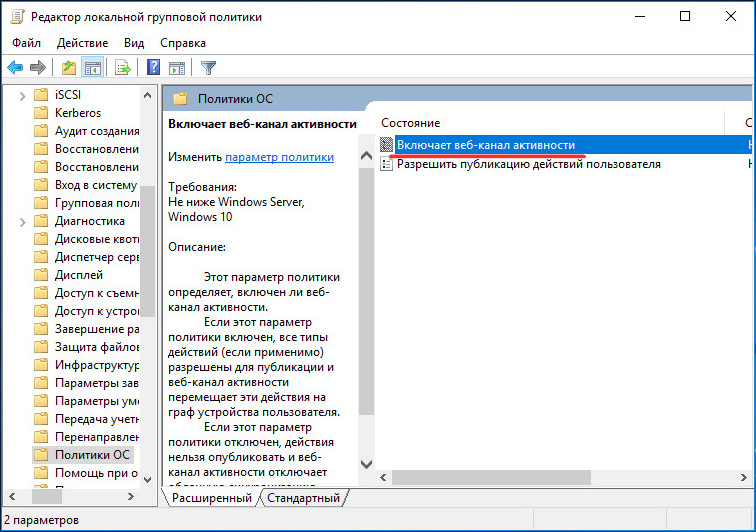Viewport: 756px width, 532px height.
Task: Click the policy icon beside Включает веб-канал активности
Action: [386, 145]
